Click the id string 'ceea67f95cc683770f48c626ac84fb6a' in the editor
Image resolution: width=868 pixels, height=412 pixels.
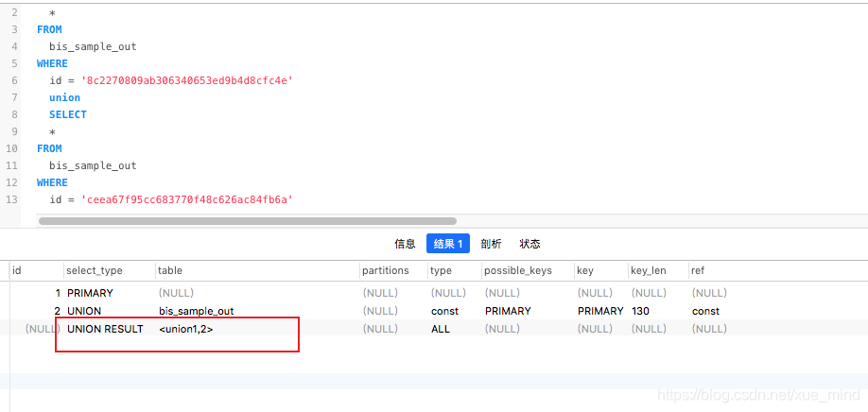187,199
